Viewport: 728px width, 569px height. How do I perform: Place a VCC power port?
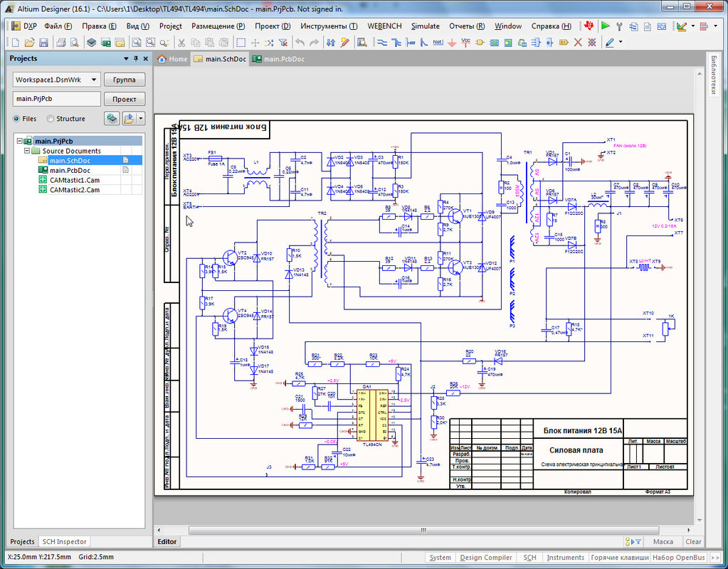tap(466, 43)
